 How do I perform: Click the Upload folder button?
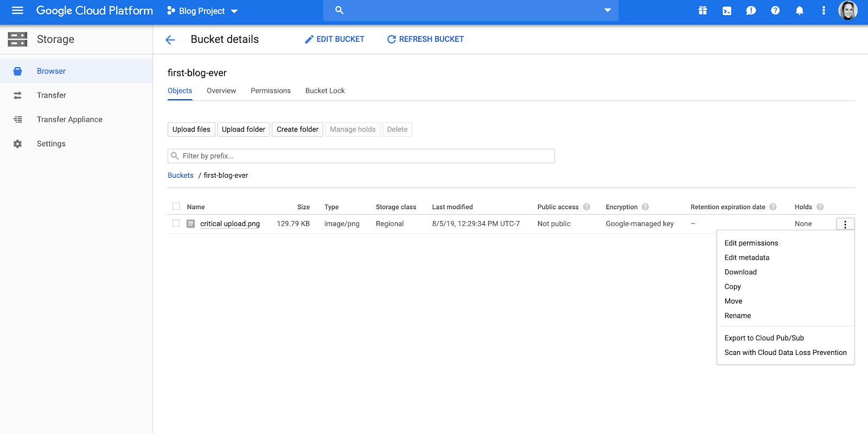(244, 130)
